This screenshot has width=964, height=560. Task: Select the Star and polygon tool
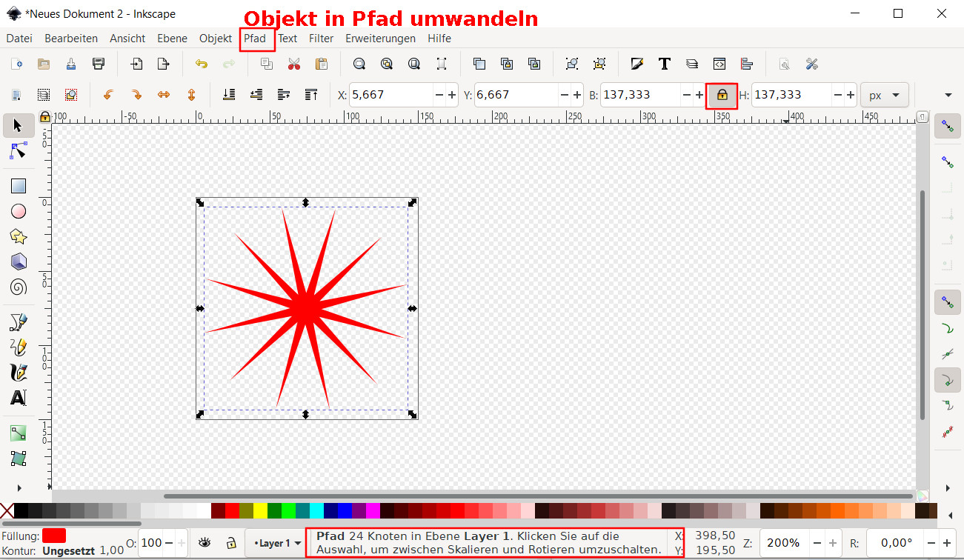[x=19, y=236]
